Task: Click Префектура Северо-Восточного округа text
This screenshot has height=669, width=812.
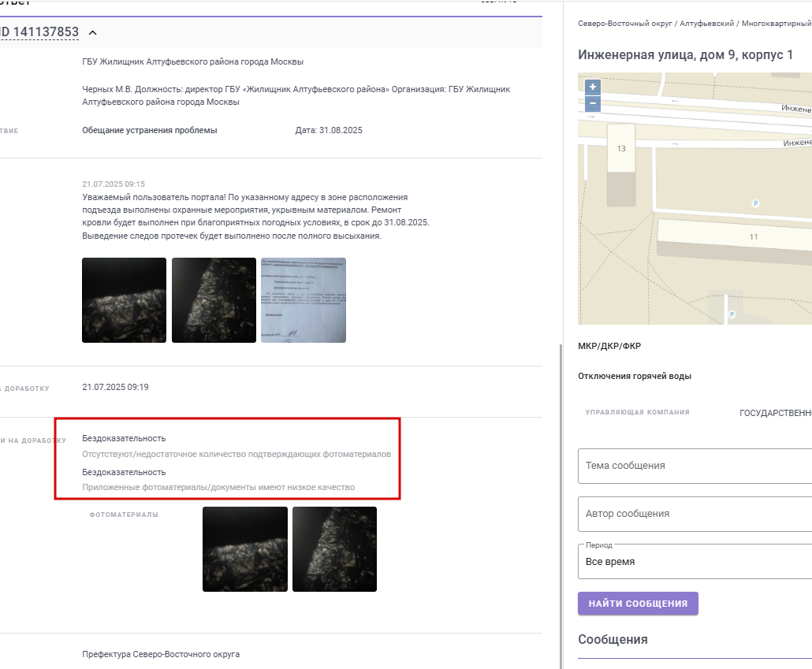Action: click(161, 654)
